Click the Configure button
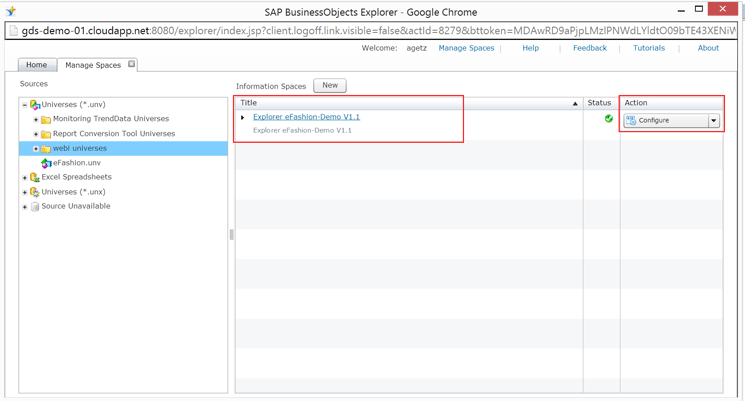 point(671,121)
